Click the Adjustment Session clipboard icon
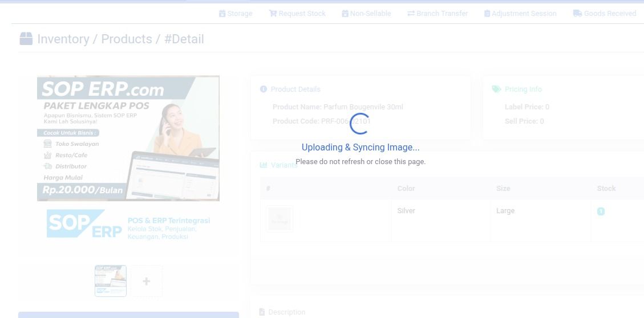 pos(487,14)
